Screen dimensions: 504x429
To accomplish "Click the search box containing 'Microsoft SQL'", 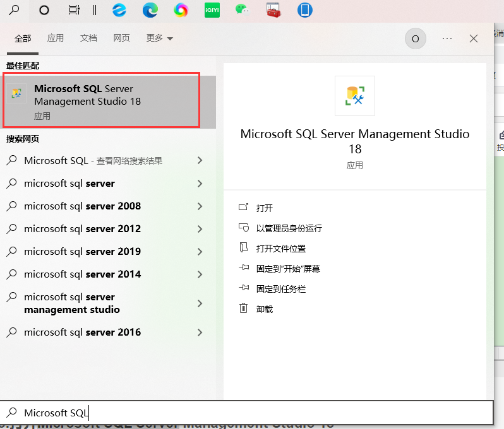I will tap(246, 413).
